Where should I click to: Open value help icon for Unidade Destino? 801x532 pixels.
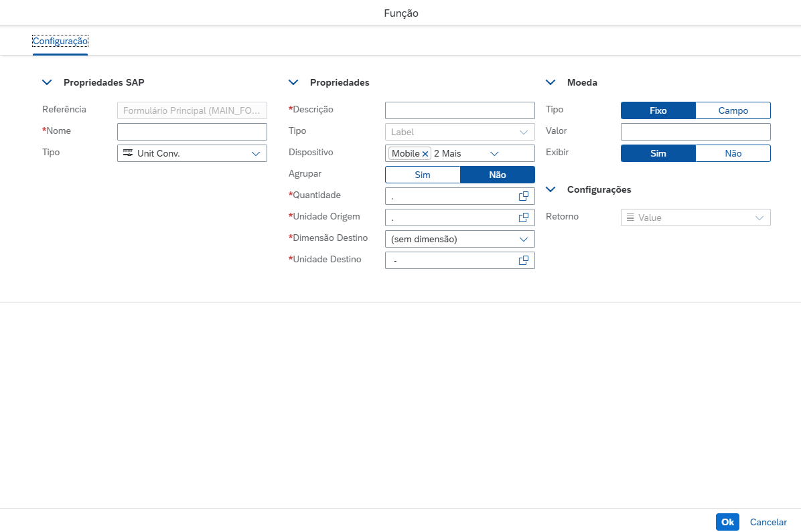coord(524,260)
